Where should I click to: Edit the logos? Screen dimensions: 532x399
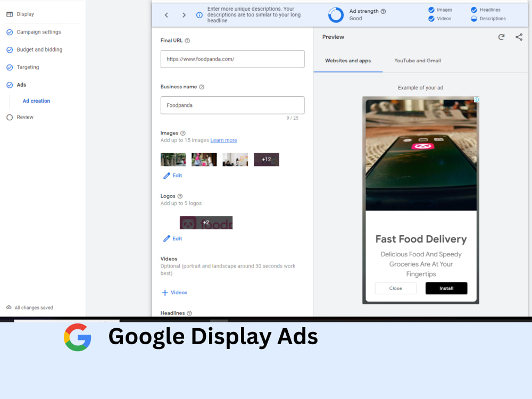(173, 238)
